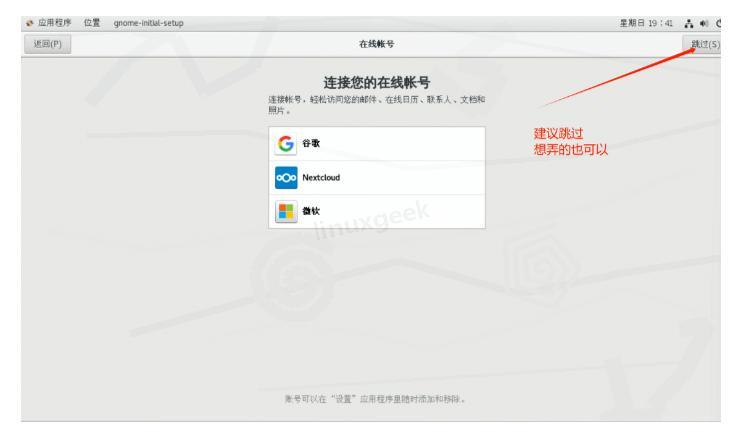This screenshot has height=438, width=742.
Task: Click the 在线帐号 header title
Action: click(x=371, y=43)
